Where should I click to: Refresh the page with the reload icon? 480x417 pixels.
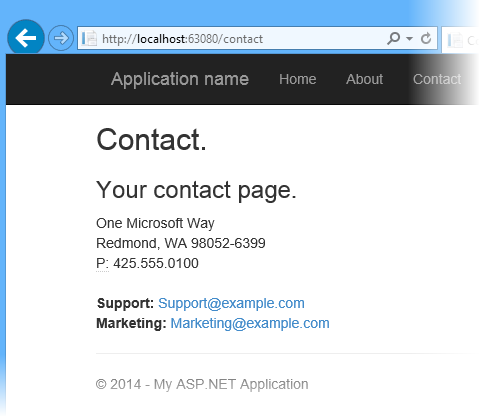pos(426,38)
